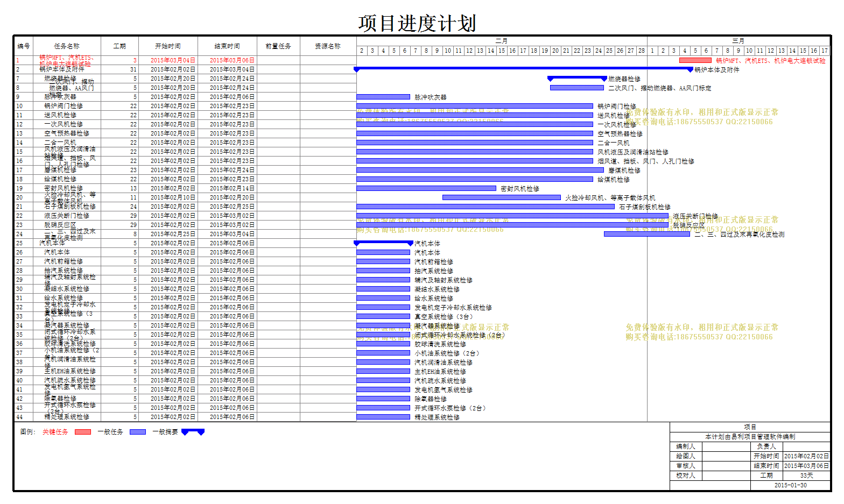The image size is (844, 504).
Task: Click the blue Gantt bar for 主机EH油系统检修
Action: (x=383, y=371)
